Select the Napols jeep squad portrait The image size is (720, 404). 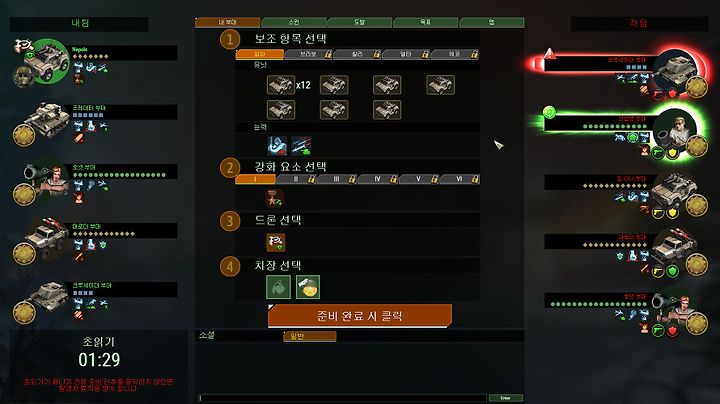coord(45,62)
